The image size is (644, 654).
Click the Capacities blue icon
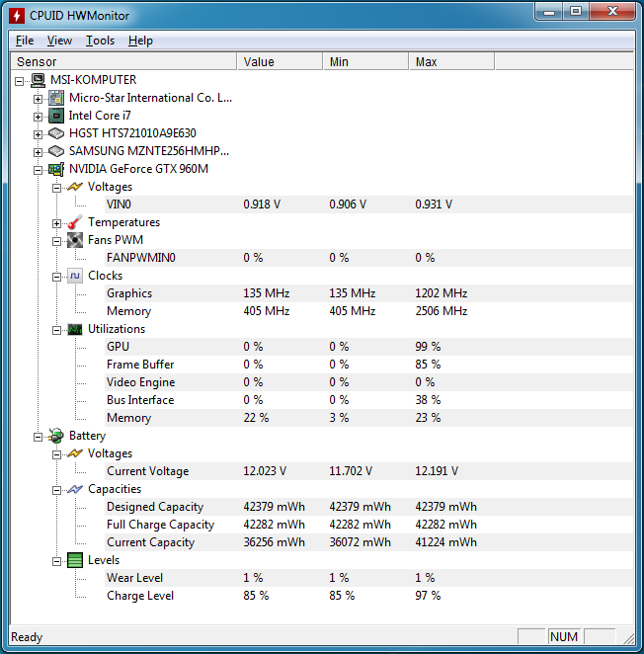(x=75, y=489)
